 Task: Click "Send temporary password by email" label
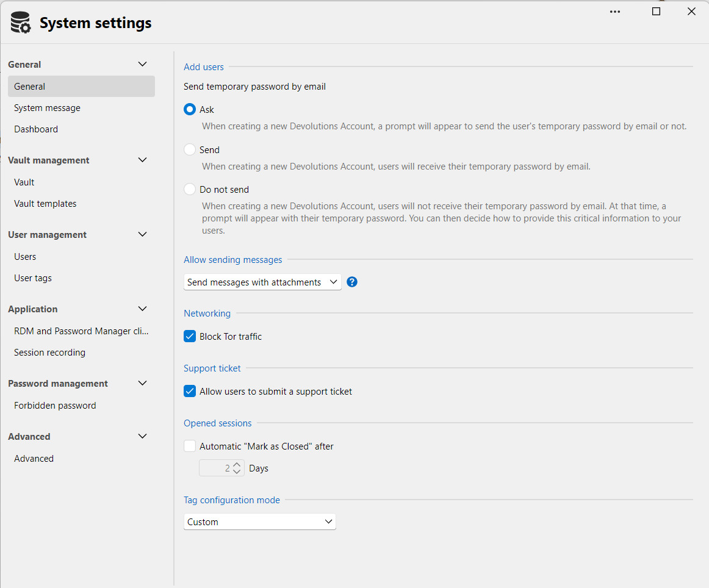click(254, 87)
